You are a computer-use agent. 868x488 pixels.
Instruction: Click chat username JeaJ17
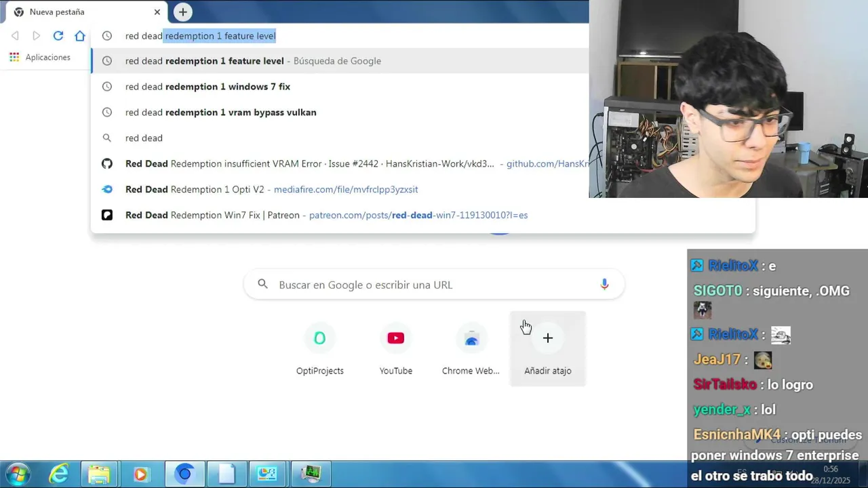[x=717, y=359]
